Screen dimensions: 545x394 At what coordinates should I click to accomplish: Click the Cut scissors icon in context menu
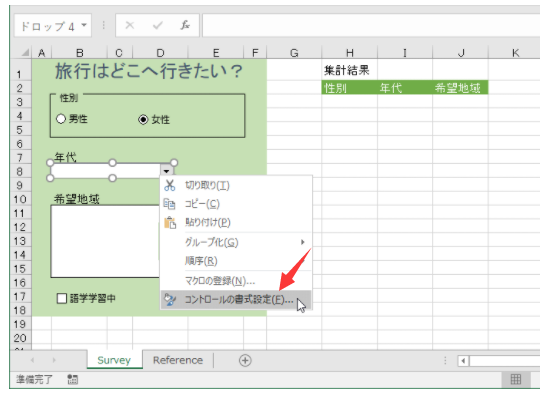pyautogui.click(x=169, y=185)
